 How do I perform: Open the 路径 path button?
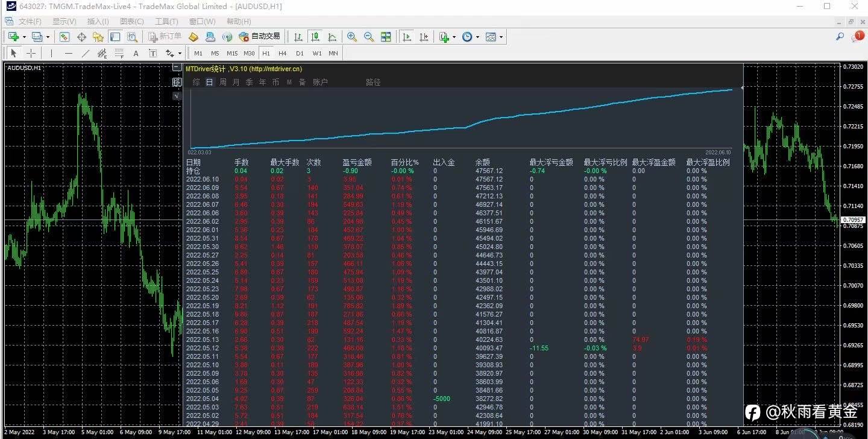coord(373,82)
